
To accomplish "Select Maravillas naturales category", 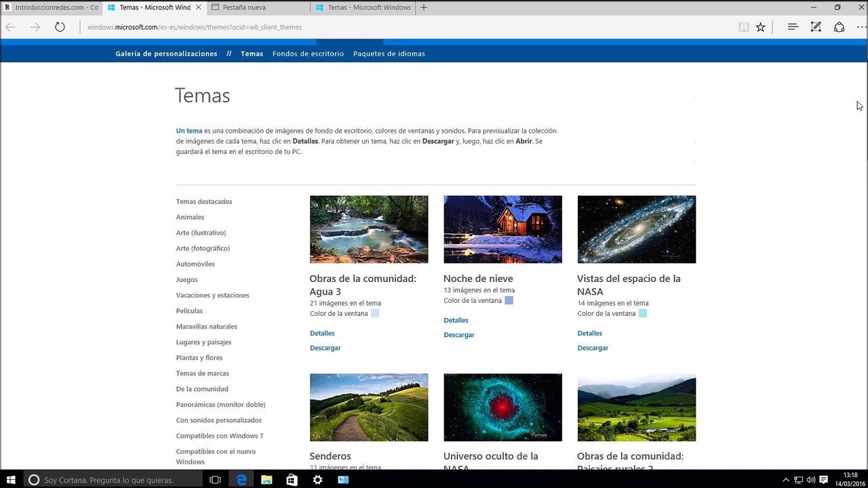I will [x=207, y=326].
